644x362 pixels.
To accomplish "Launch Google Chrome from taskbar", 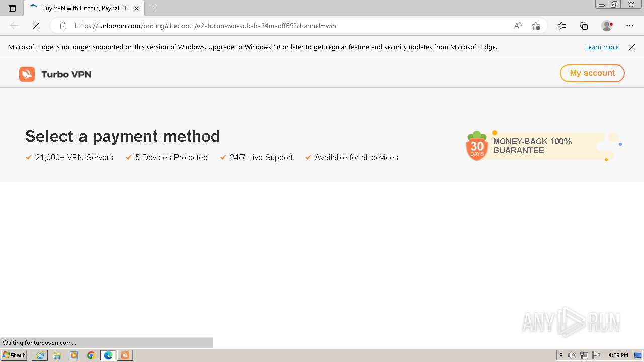I will (91, 355).
